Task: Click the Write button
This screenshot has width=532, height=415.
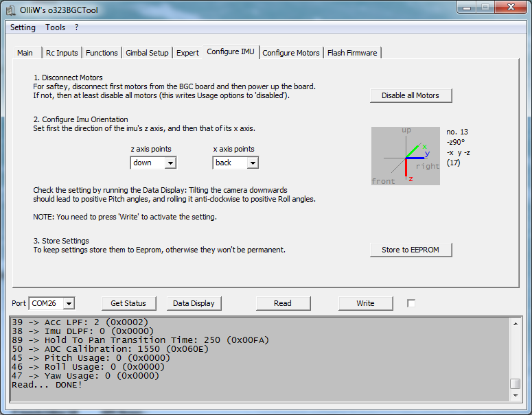Action: tap(365, 303)
